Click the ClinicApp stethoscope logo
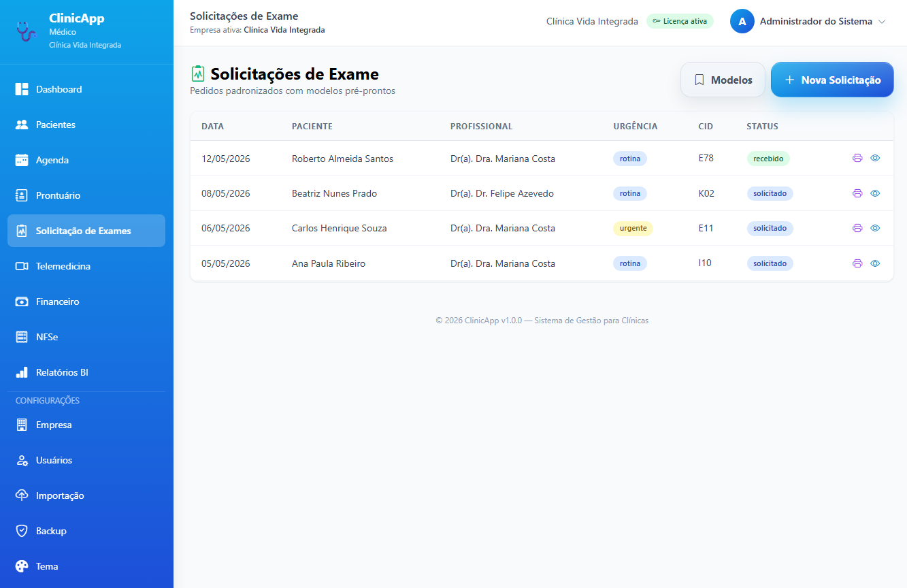Image resolution: width=907 pixels, height=588 pixels. coord(26,31)
